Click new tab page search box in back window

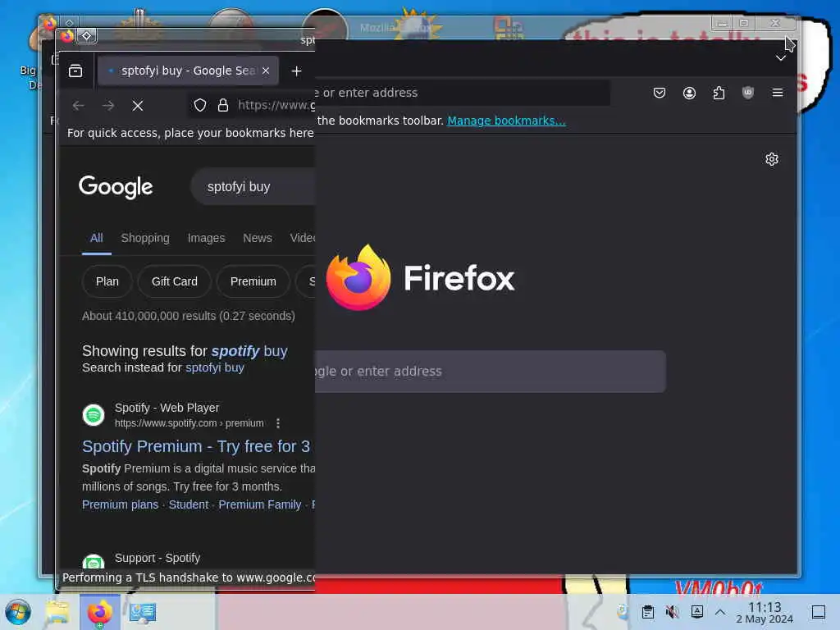point(491,372)
